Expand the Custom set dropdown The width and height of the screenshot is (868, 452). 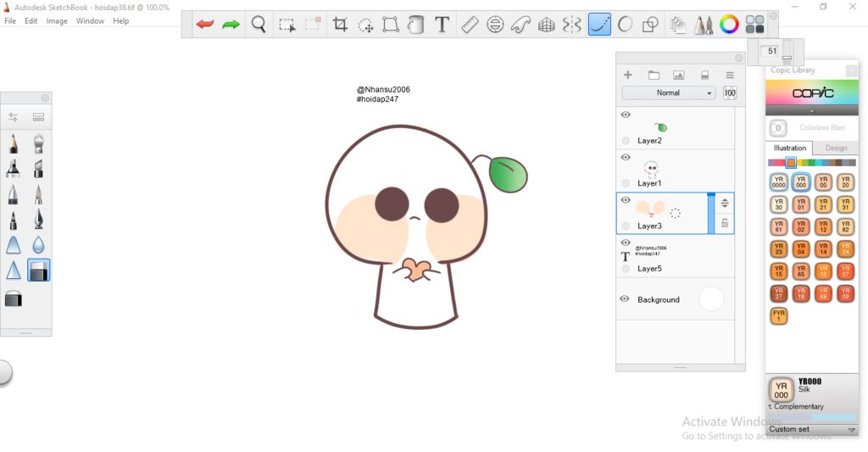click(812, 429)
